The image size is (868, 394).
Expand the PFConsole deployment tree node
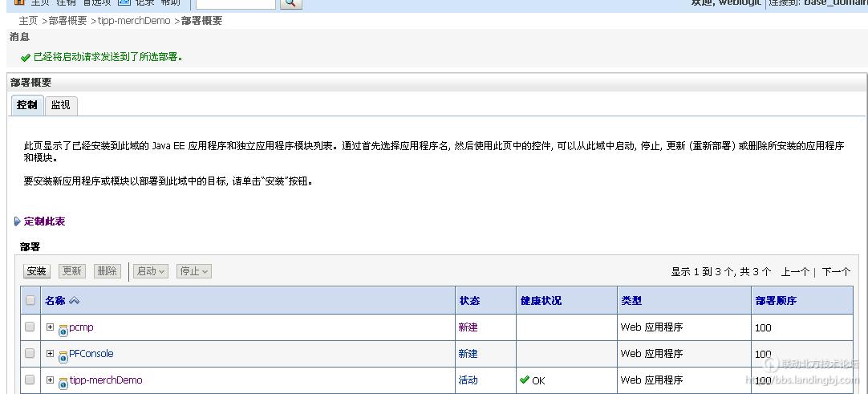click(x=50, y=353)
